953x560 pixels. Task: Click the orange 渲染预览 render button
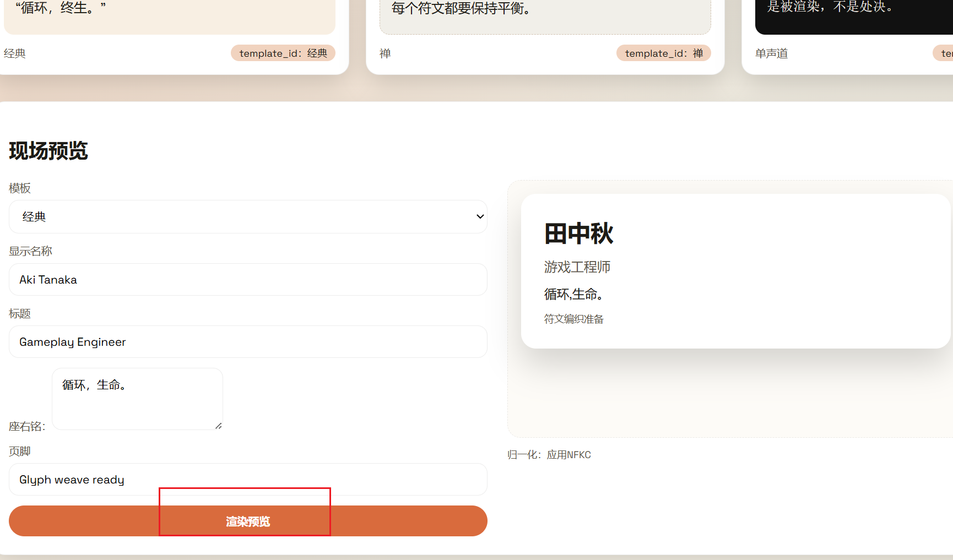point(248,521)
